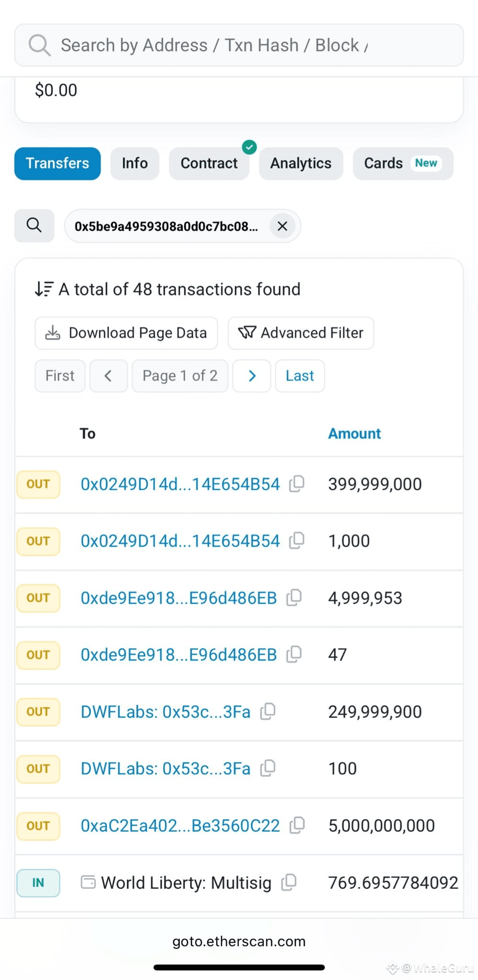
Task: Click the sort order icon beside transactions total
Action: [x=44, y=289]
